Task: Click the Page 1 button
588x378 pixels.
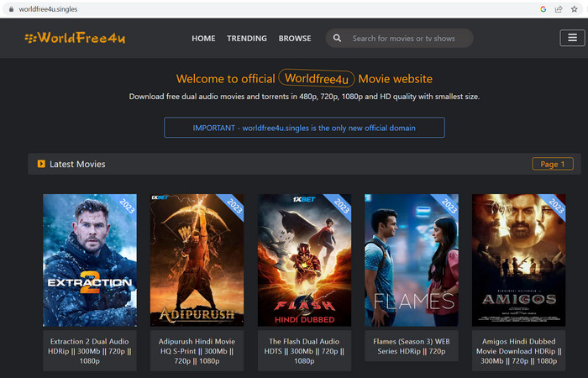Action: click(553, 164)
